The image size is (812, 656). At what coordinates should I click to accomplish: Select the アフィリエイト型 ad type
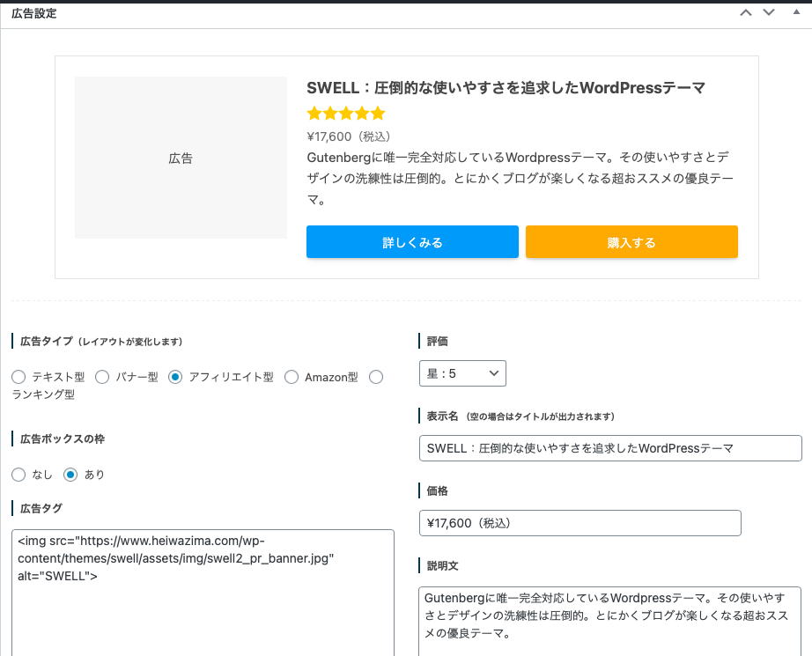[175, 377]
